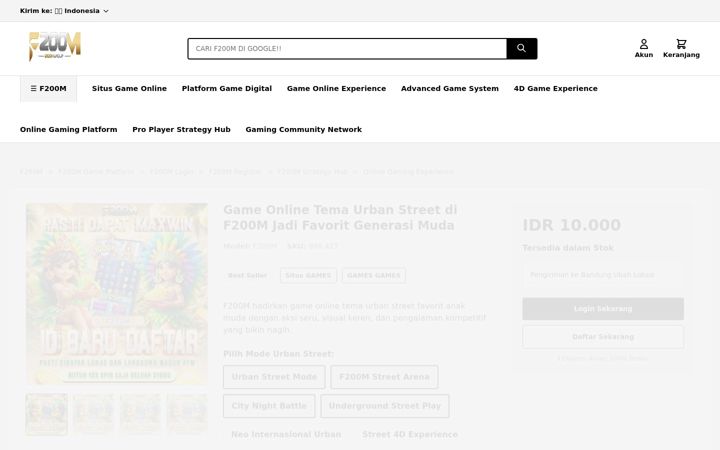Image resolution: width=720 pixels, height=450 pixels.
Task: Click the Situs GAMES tag
Action: point(308,276)
